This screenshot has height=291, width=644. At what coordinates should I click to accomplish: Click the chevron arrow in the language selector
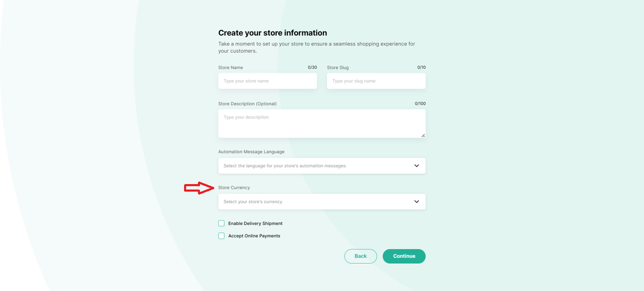(x=416, y=166)
